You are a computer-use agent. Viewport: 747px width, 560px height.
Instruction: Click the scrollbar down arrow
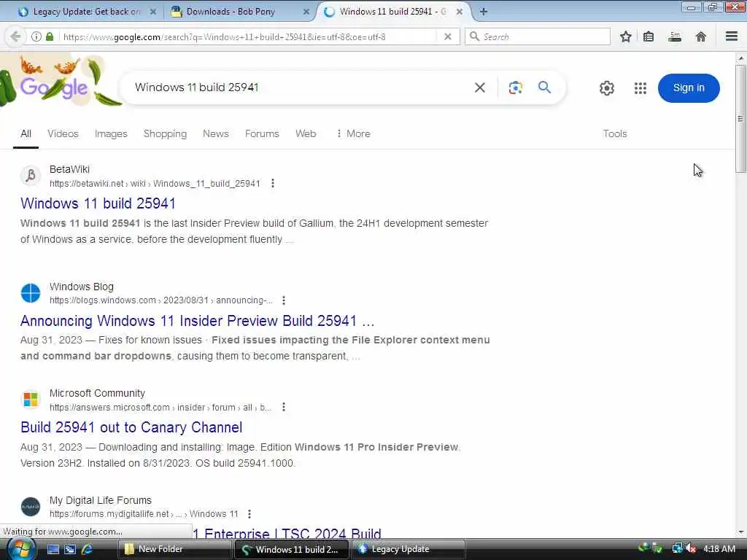point(740,532)
